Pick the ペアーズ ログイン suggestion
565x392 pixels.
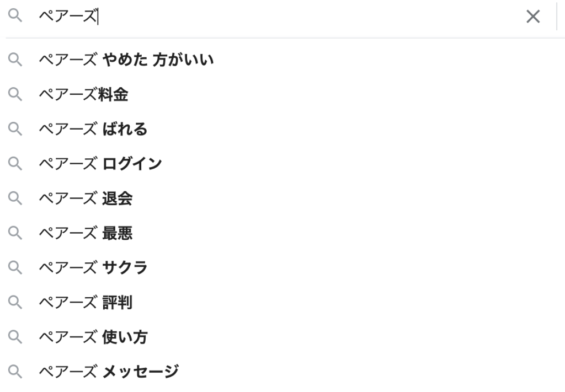coord(100,164)
